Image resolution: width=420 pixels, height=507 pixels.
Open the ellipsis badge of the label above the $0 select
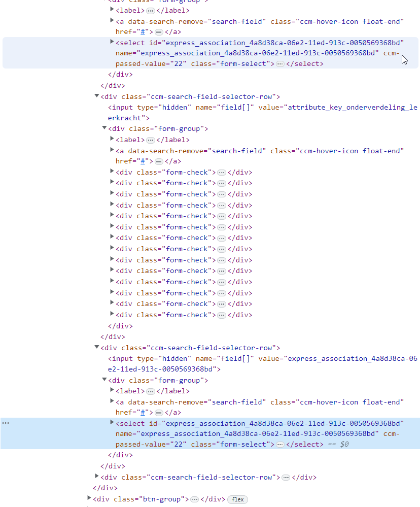click(151, 392)
